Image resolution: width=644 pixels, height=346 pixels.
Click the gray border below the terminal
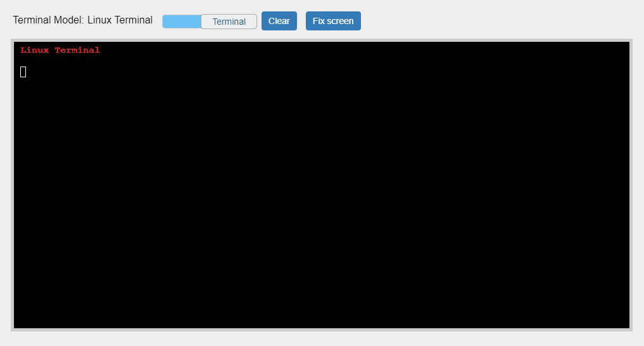[322, 330]
